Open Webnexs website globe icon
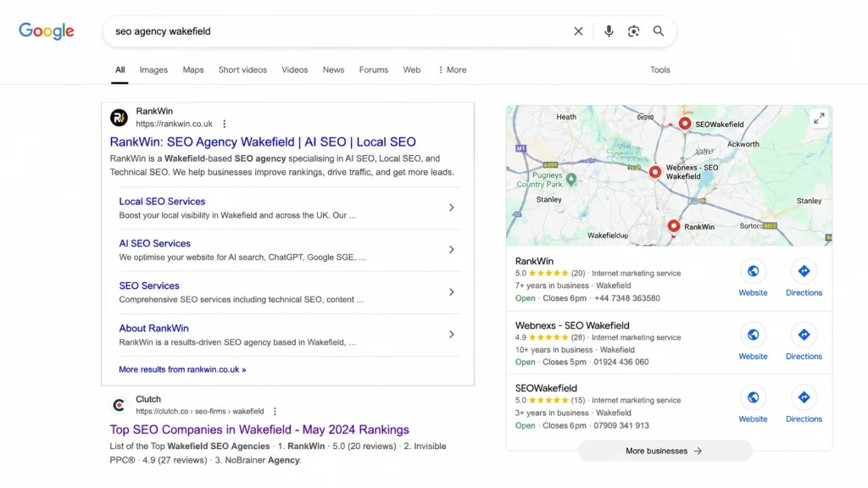 (753, 335)
